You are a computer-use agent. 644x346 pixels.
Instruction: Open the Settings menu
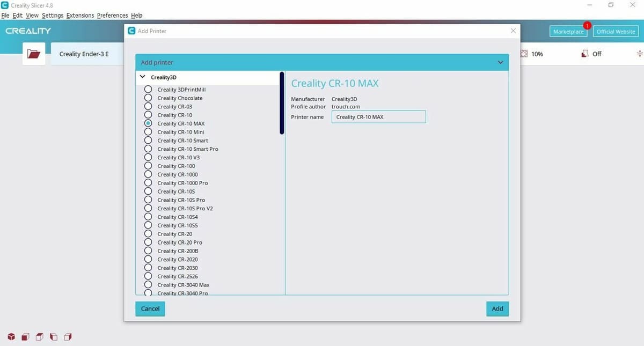coord(53,16)
